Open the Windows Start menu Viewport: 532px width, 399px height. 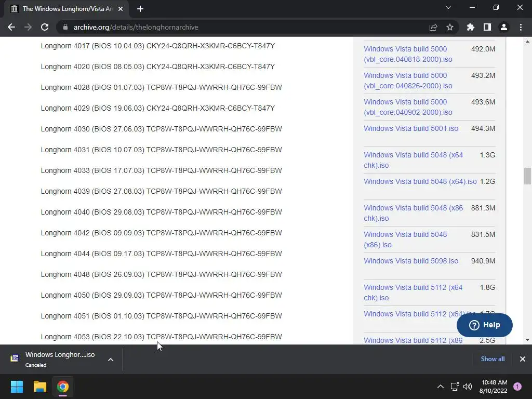coord(17,387)
